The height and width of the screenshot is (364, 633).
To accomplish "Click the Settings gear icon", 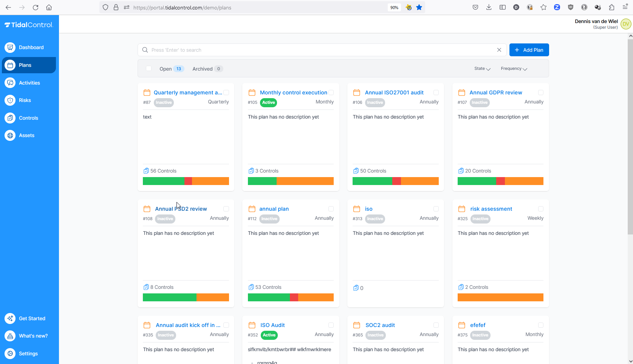I will tap(10, 354).
